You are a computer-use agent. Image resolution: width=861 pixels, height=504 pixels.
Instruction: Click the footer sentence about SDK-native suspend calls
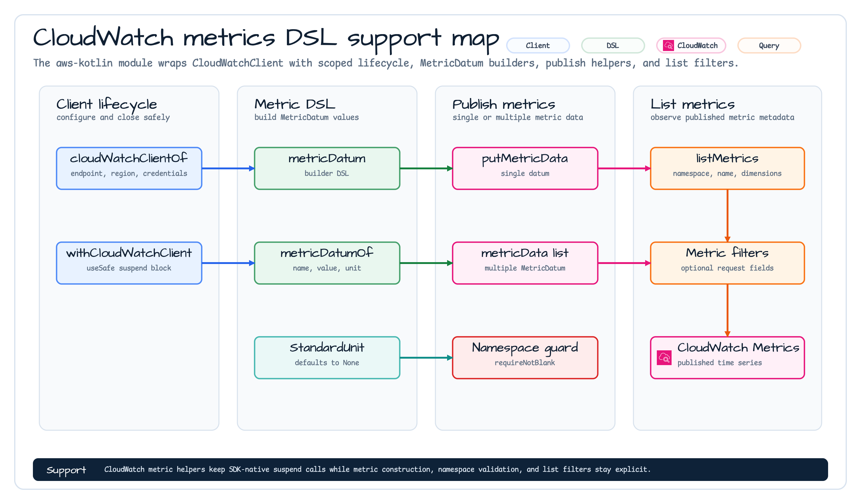click(377, 470)
